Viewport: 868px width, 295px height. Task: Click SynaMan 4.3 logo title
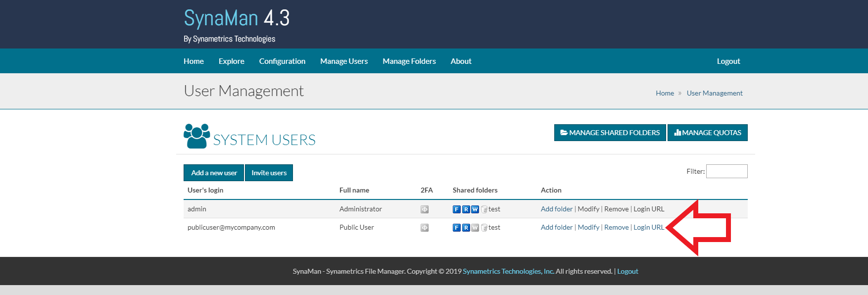[x=237, y=18]
